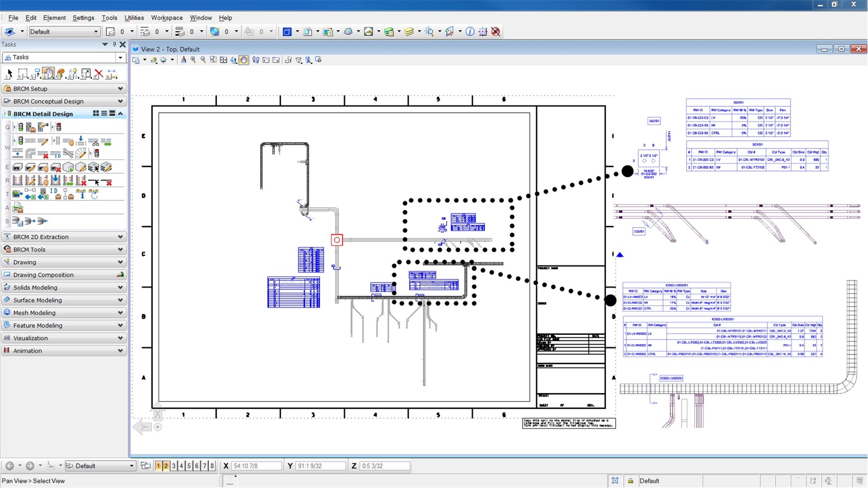Click the zoom in magnifier icon

[193, 60]
